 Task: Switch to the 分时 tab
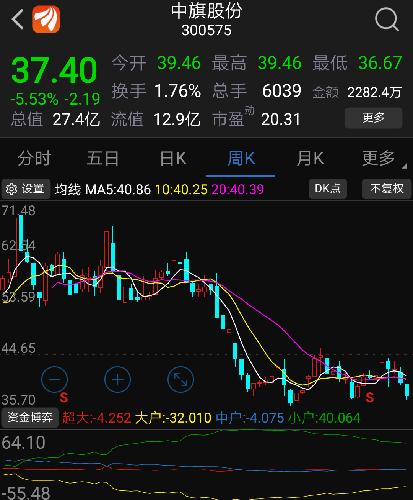34,158
